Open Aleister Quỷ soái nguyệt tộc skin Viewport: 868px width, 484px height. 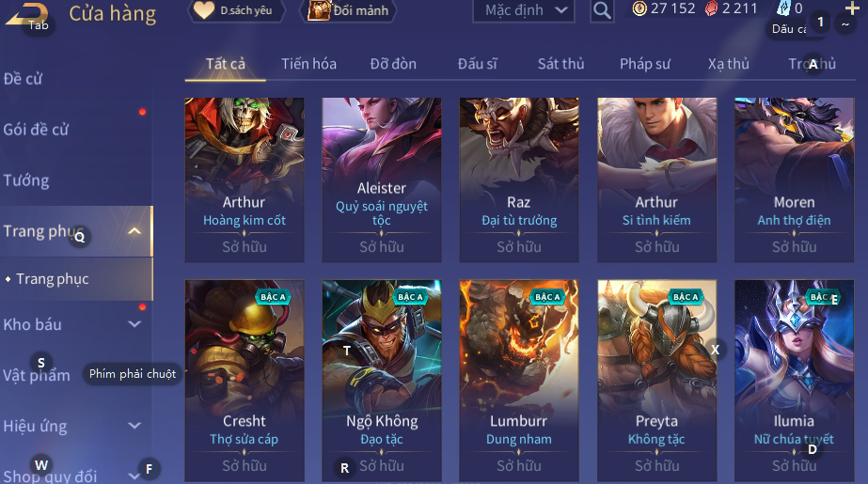click(382, 180)
